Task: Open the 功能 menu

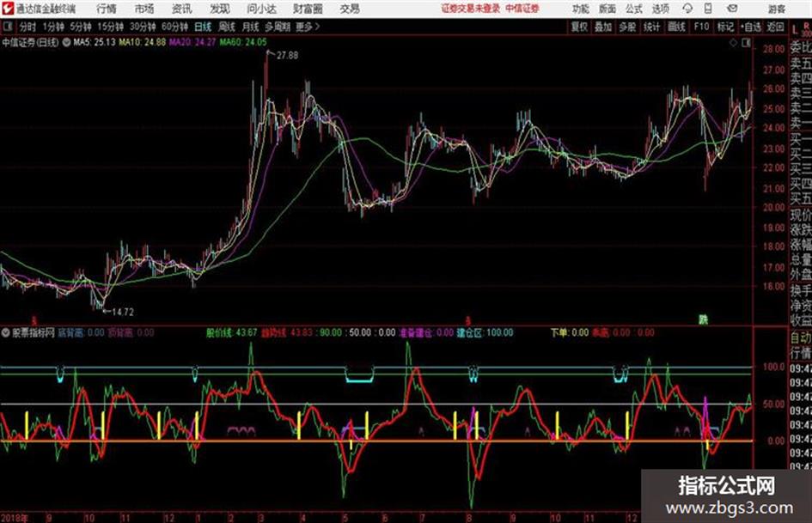Action: pos(581,9)
